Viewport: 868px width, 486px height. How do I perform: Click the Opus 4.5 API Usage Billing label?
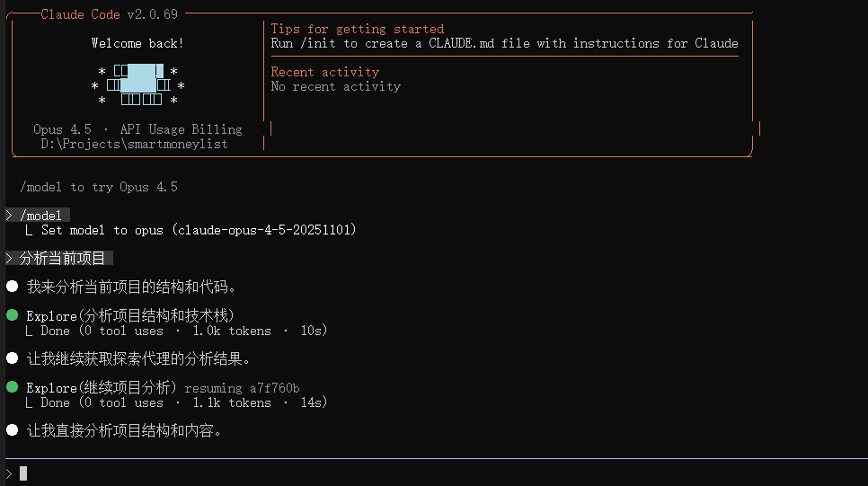click(x=137, y=129)
